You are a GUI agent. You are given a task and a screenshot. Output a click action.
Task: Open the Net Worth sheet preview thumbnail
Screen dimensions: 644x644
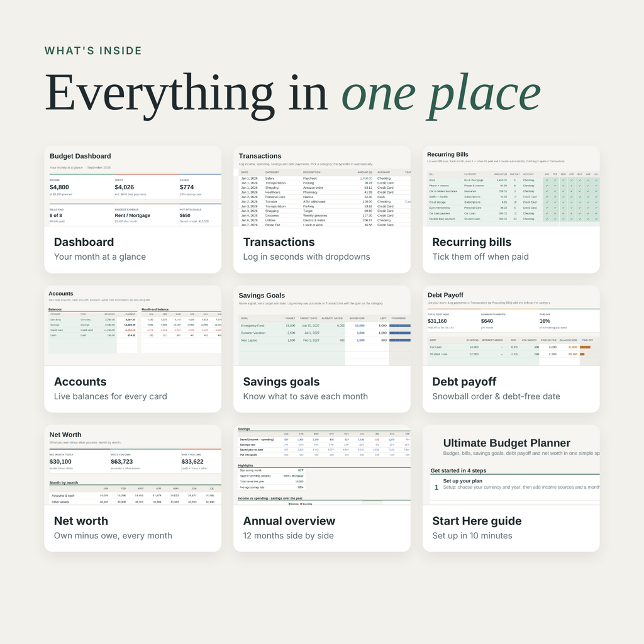133,465
